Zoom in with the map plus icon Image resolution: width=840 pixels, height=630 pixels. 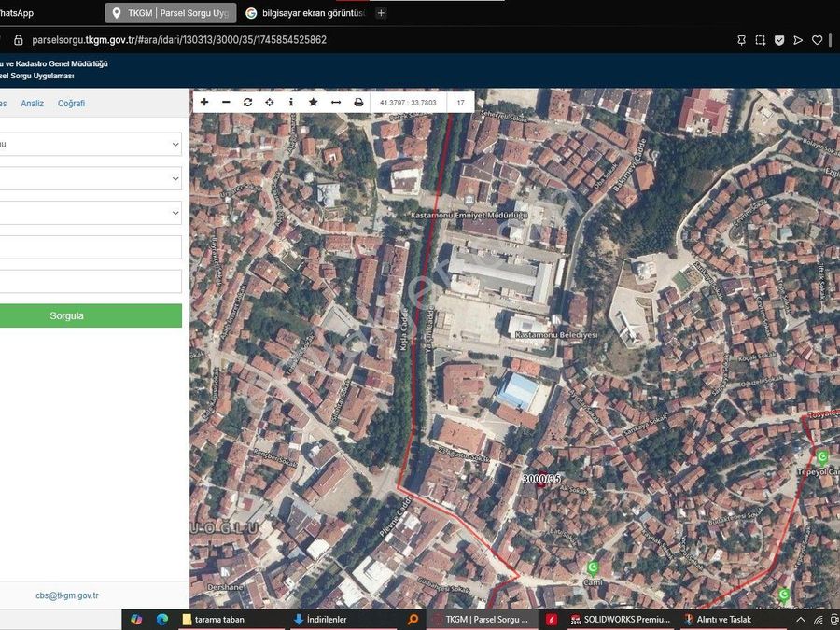tap(204, 102)
